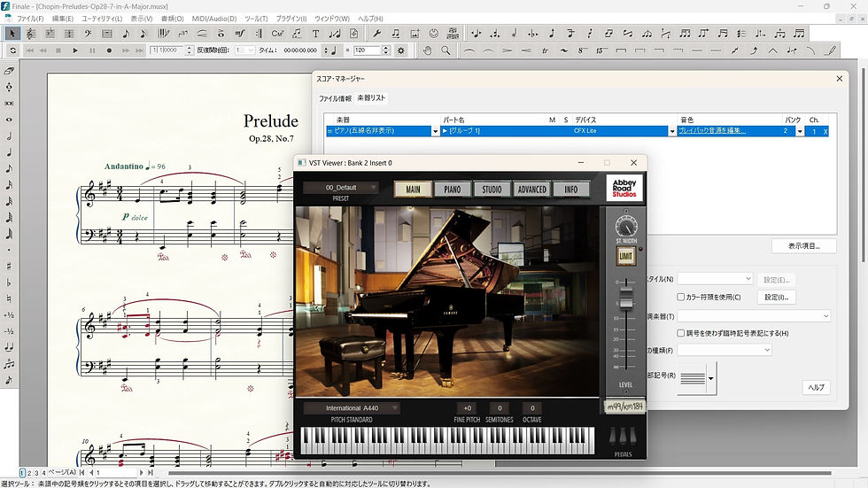Open the INFO tab in VST Viewer
Viewport: 868px width, 488px height.
[570, 190]
